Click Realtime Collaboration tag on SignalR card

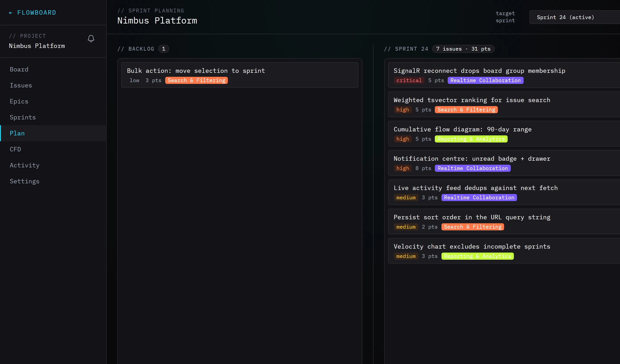(485, 80)
